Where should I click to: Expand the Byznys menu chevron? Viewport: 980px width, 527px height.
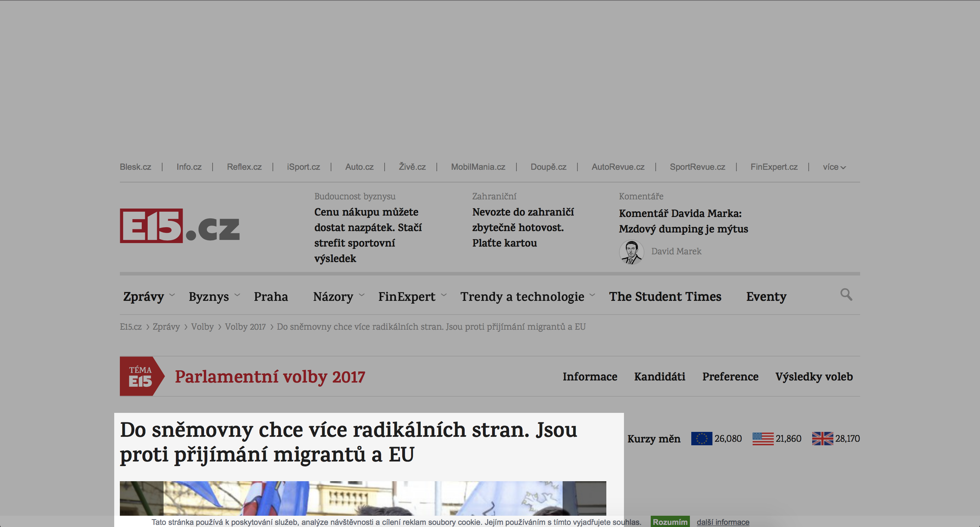click(237, 295)
